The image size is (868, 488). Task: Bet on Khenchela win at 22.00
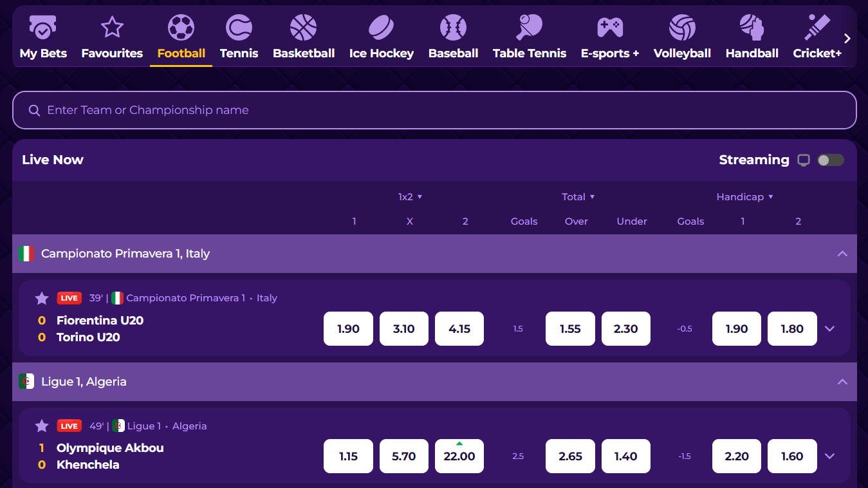click(459, 456)
